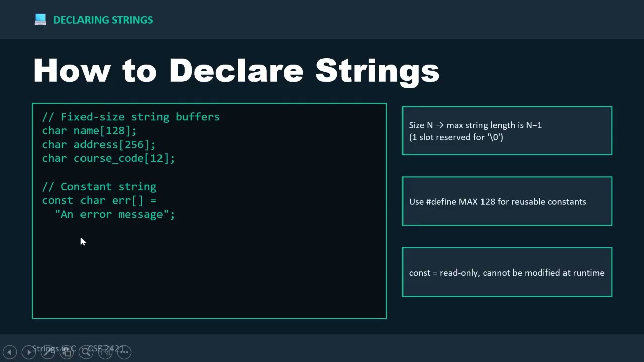Click the 'const = read-only' note
Image resolution: width=644 pixels, height=362 pixels.
click(507, 273)
